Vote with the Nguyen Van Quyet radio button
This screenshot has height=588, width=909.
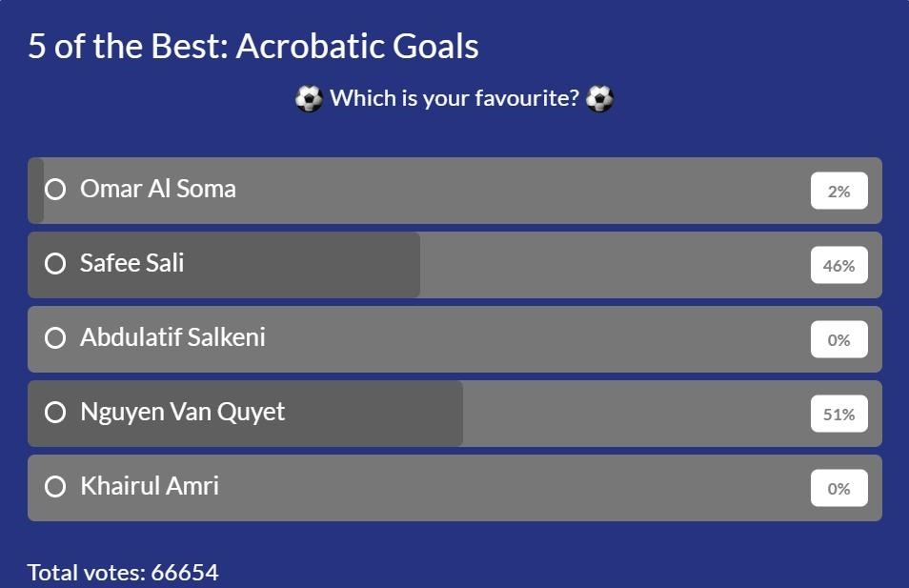pyautogui.click(x=55, y=413)
